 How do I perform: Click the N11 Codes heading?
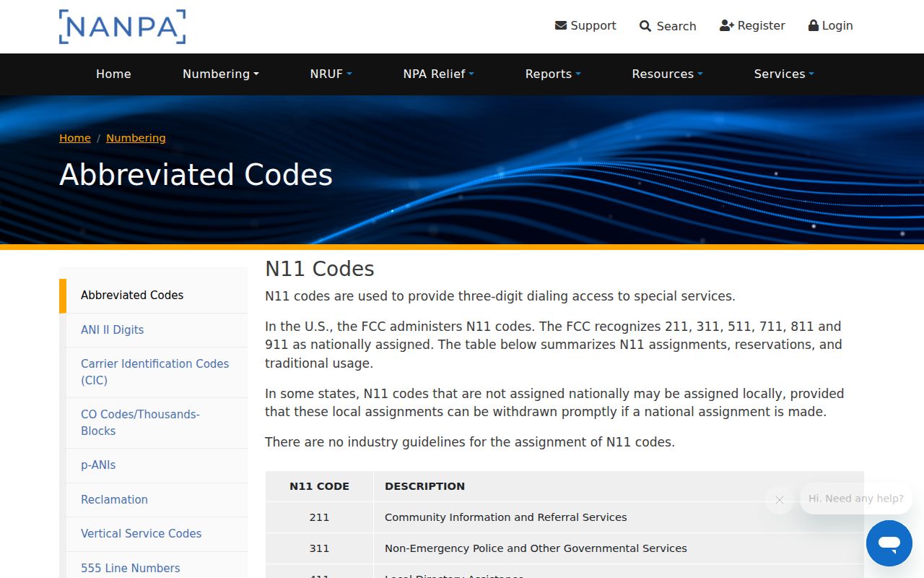pyautogui.click(x=320, y=269)
